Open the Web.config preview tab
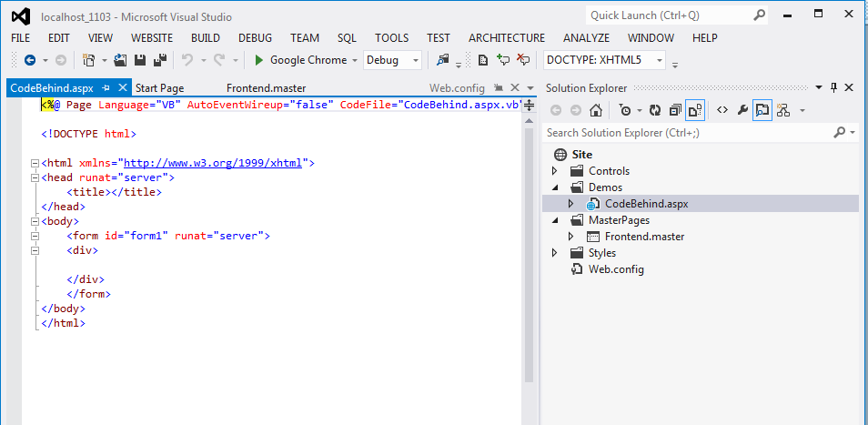Image resolution: width=868 pixels, height=425 pixels. pos(458,88)
